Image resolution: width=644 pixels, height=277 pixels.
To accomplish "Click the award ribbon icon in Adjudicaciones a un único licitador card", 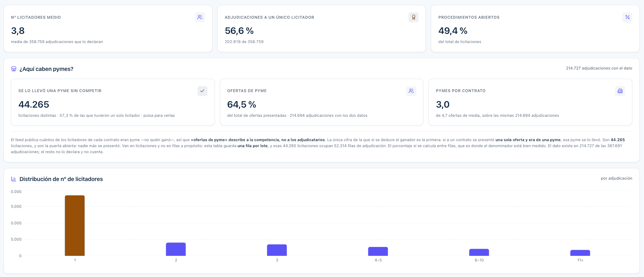I will coord(414,17).
